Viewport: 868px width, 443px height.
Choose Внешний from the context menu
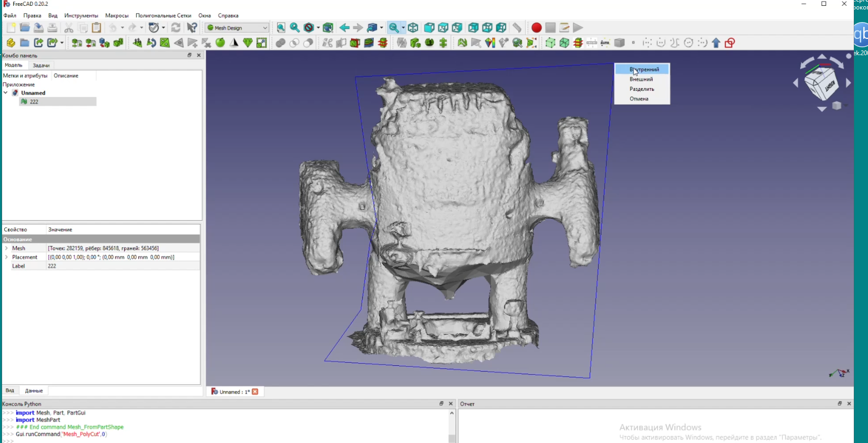641,79
